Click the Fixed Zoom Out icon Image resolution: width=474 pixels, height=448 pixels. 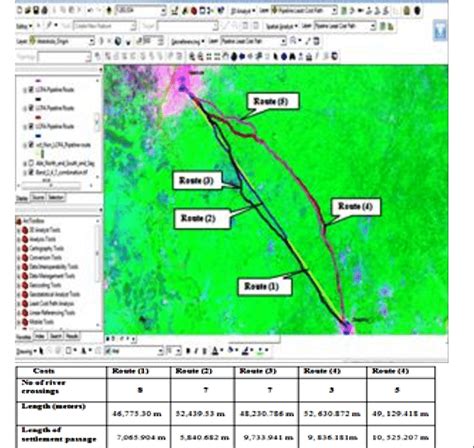217,57
